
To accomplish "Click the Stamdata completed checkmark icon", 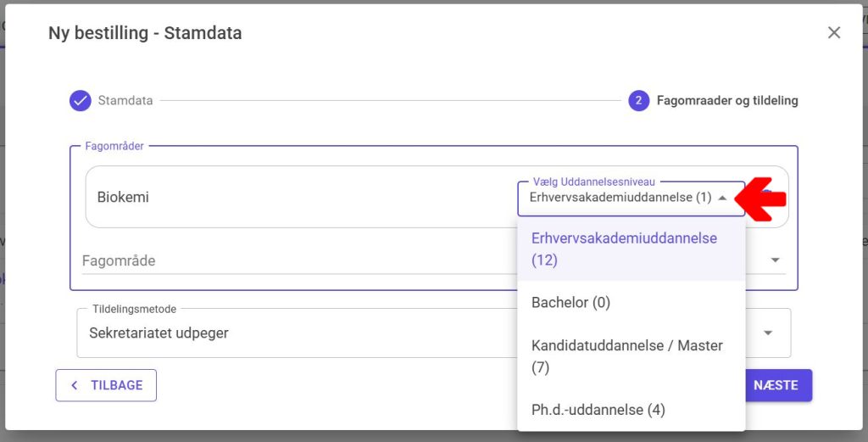I will (81, 100).
